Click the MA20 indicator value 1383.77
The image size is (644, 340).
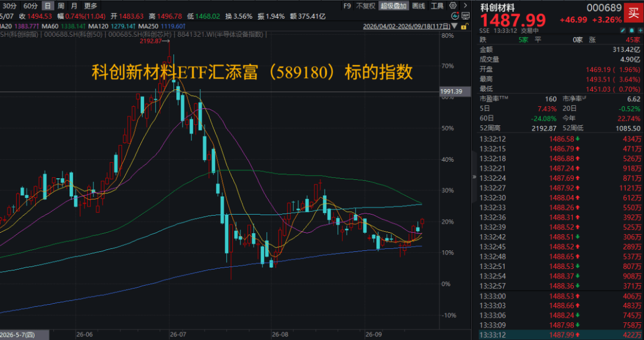tap(27, 25)
